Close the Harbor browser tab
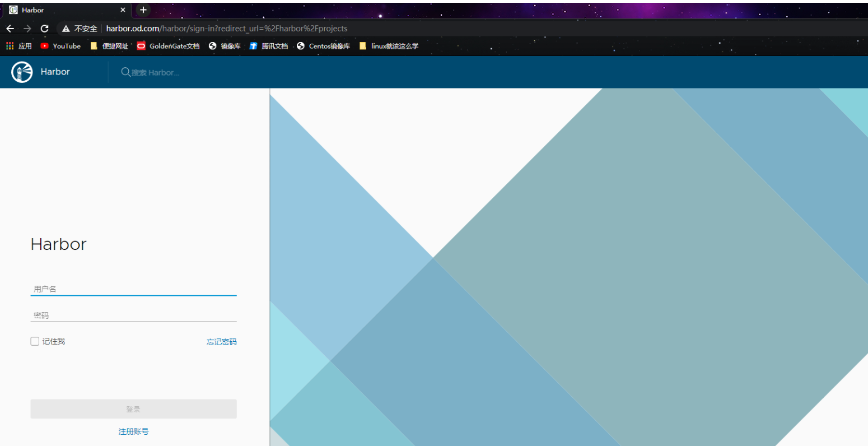This screenshot has width=868, height=446. click(x=123, y=10)
